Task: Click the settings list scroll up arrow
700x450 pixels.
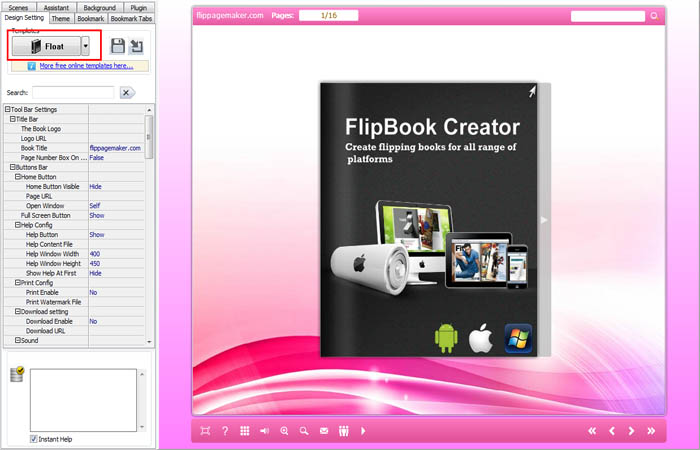Action: pyautogui.click(x=149, y=110)
